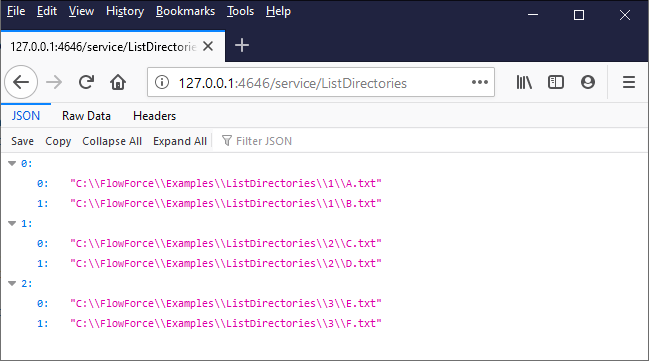Switch to the JSON viewer tab
The image size is (649, 361).
tap(26, 116)
